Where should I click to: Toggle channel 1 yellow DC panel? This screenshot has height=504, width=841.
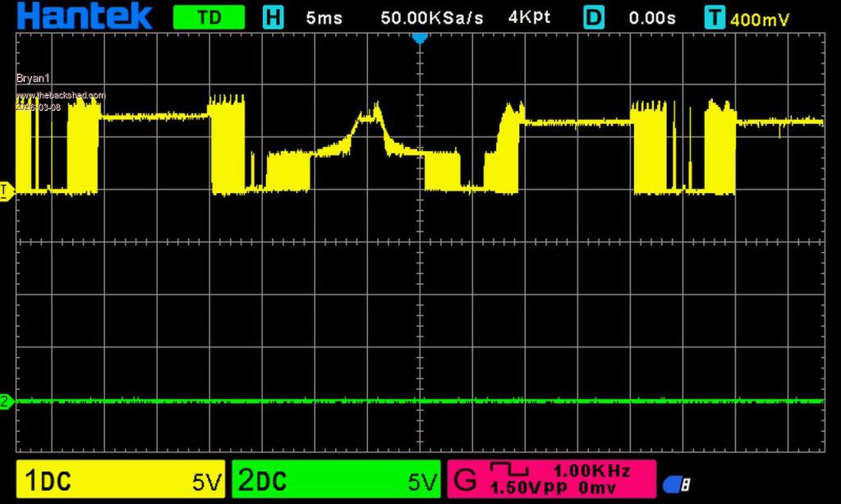[121, 480]
